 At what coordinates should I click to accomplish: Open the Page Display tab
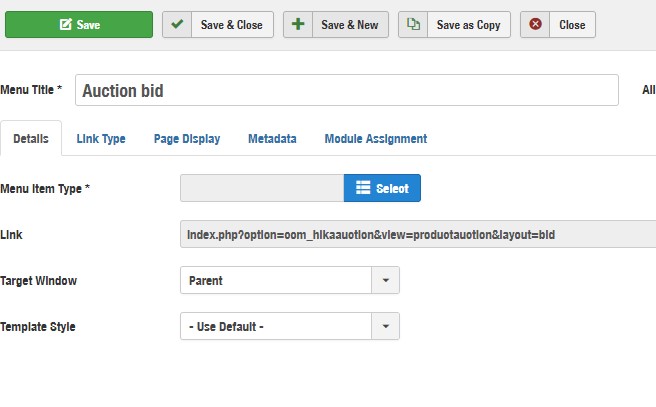click(x=187, y=139)
